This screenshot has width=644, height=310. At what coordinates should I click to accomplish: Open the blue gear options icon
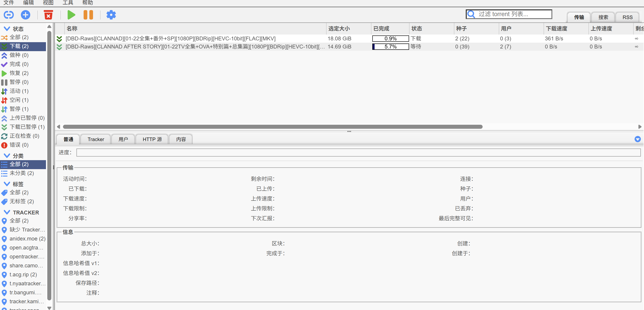pos(111,15)
